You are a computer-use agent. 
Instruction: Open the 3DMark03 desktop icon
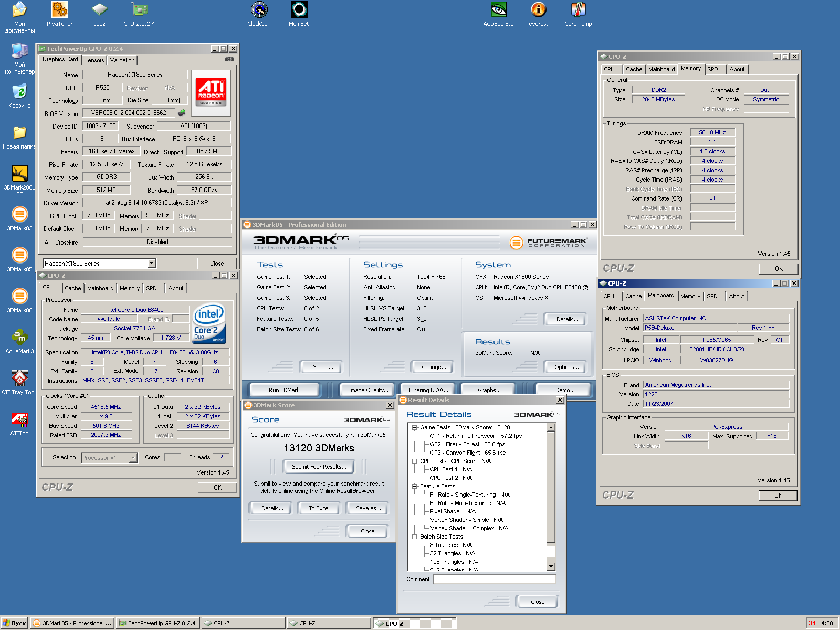click(x=19, y=218)
